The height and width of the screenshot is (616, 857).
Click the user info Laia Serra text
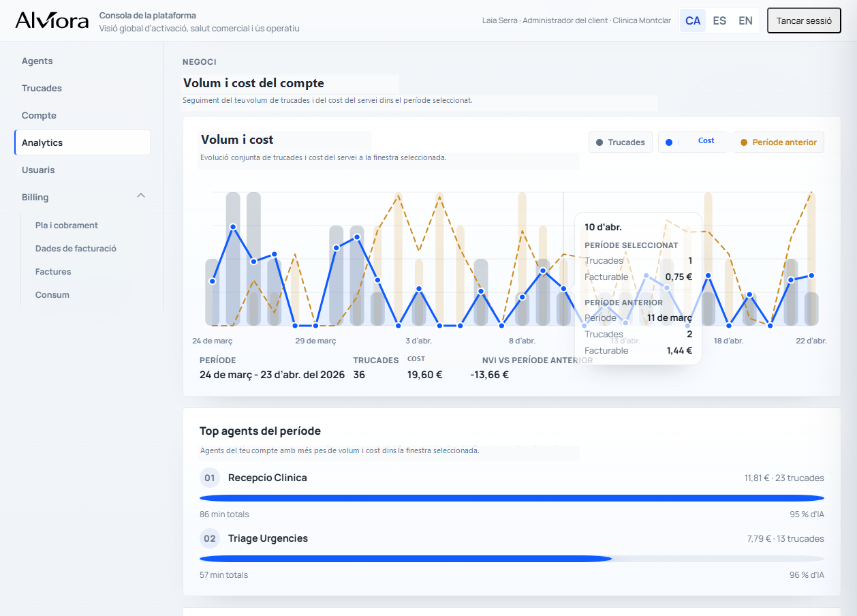tap(576, 21)
